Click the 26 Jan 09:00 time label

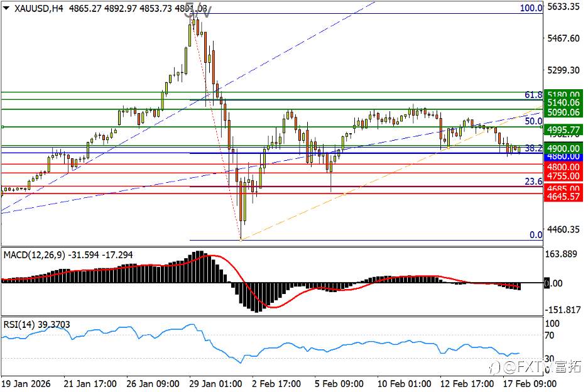pos(153,384)
